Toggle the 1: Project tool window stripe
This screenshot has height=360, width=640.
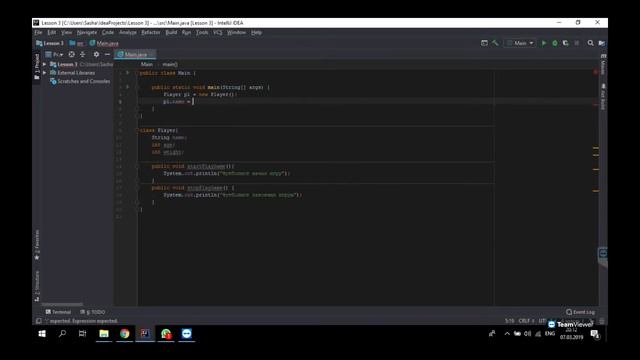click(37, 66)
